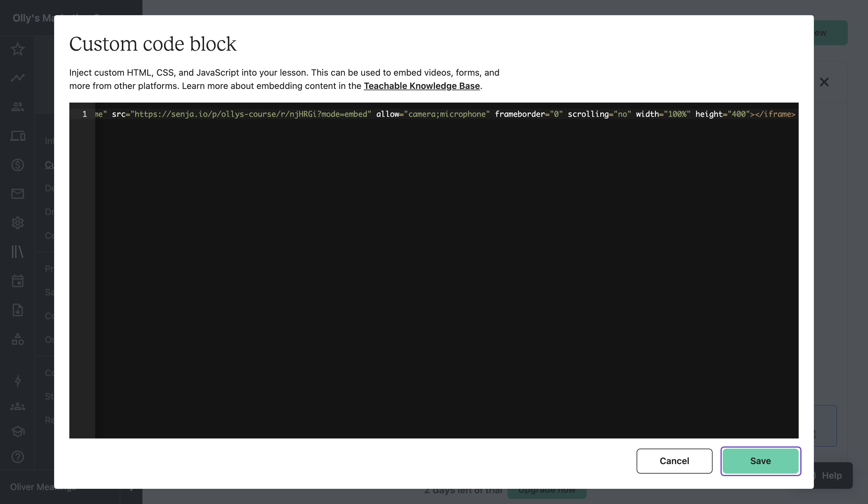Open the sales dollar icon
The image size is (868, 504).
click(x=17, y=165)
